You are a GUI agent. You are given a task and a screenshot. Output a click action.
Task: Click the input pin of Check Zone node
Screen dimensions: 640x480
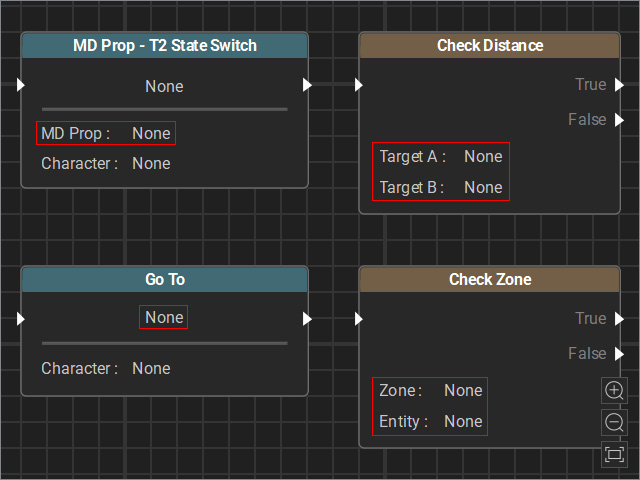(359, 319)
